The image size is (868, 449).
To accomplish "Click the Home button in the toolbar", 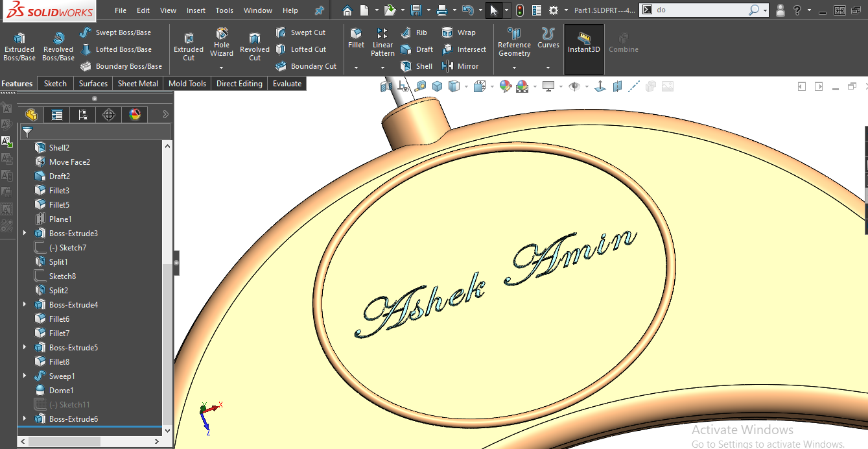I will click(347, 10).
